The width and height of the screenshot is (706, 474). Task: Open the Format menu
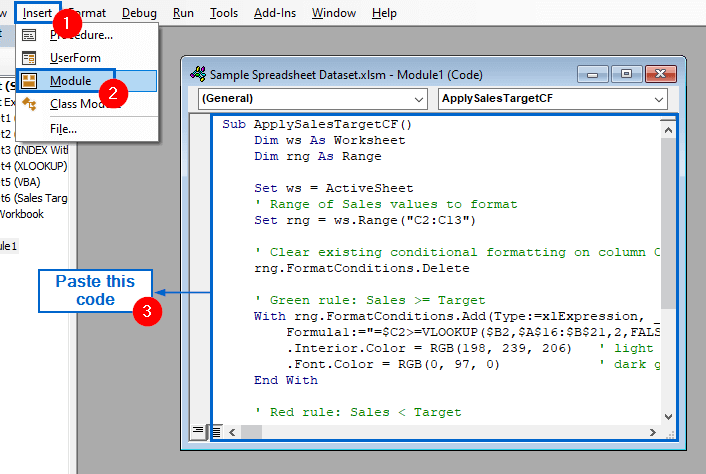87,13
